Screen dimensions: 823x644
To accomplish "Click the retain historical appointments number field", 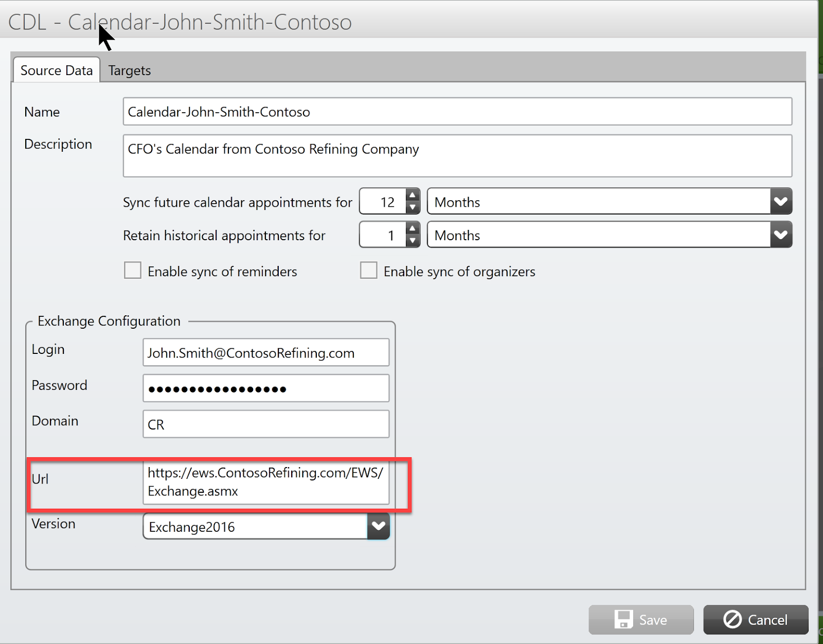I will coord(383,235).
